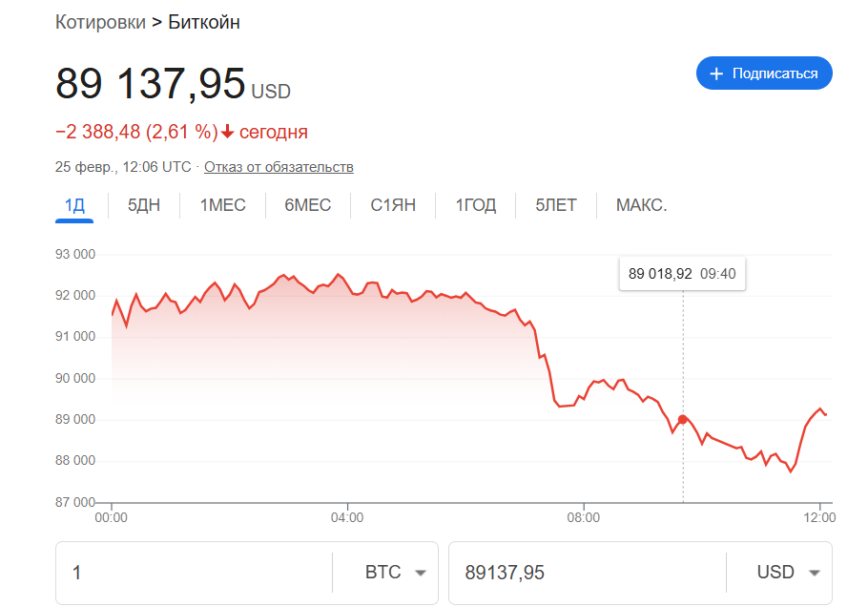This screenshot has height=607, width=868.
Task: Open the 1ГОД chart tab
Action: coord(475,205)
